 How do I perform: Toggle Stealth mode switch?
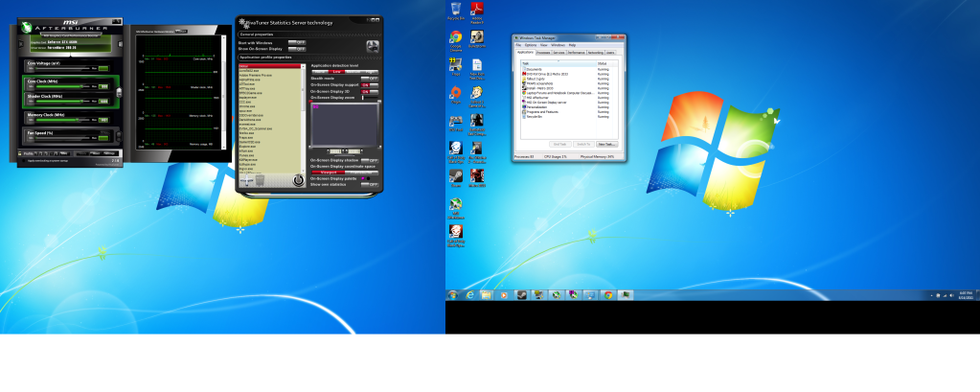370,79
